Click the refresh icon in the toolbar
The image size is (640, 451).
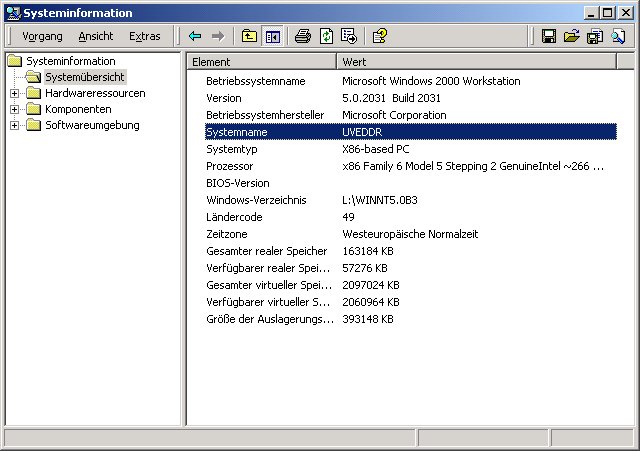point(326,36)
